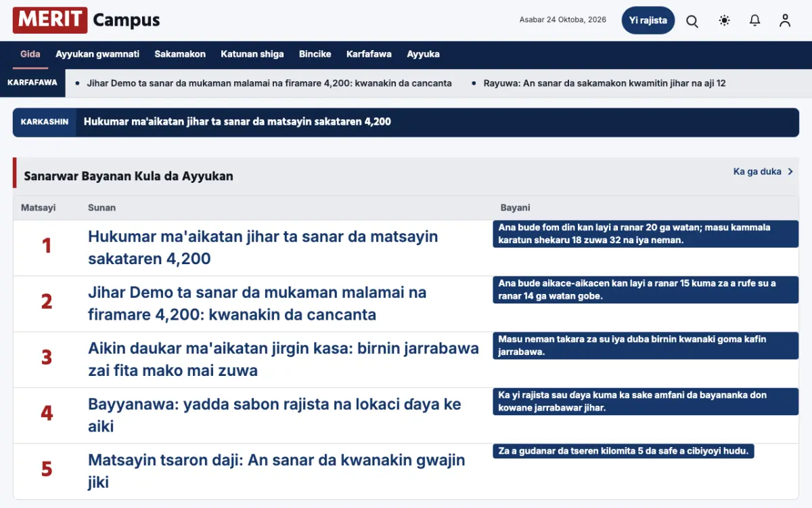Open headline Matsayin tsaron daji
The height and width of the screenshot is (508, 812).
coord(277,471)
